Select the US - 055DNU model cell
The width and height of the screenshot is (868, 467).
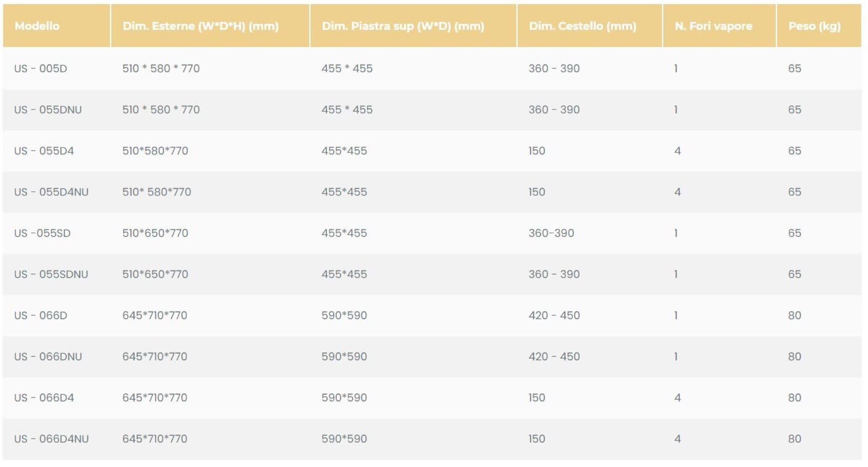coord(48,110)
